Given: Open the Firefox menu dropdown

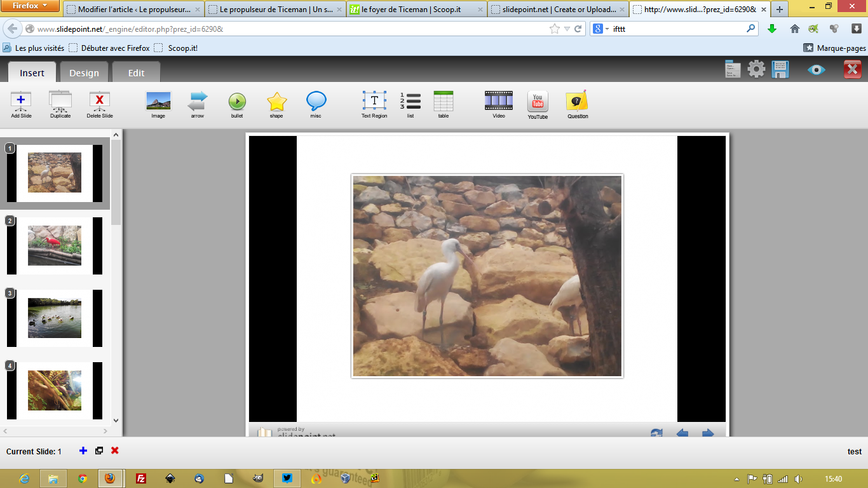Looking at the screenshot, I should (x=31, y=6).
